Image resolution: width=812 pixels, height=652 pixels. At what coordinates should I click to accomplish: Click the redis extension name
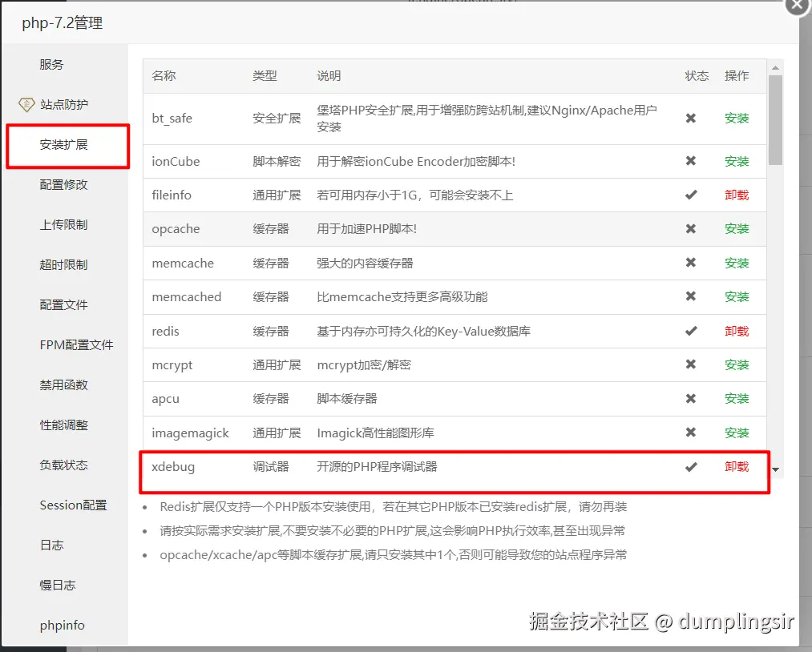(x=165, y=331)
